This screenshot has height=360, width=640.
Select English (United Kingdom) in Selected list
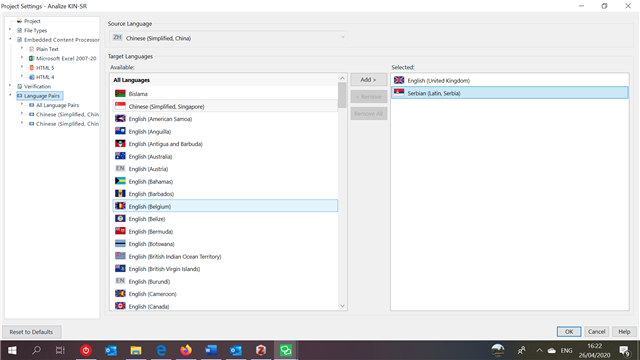[x=510, y=81]
